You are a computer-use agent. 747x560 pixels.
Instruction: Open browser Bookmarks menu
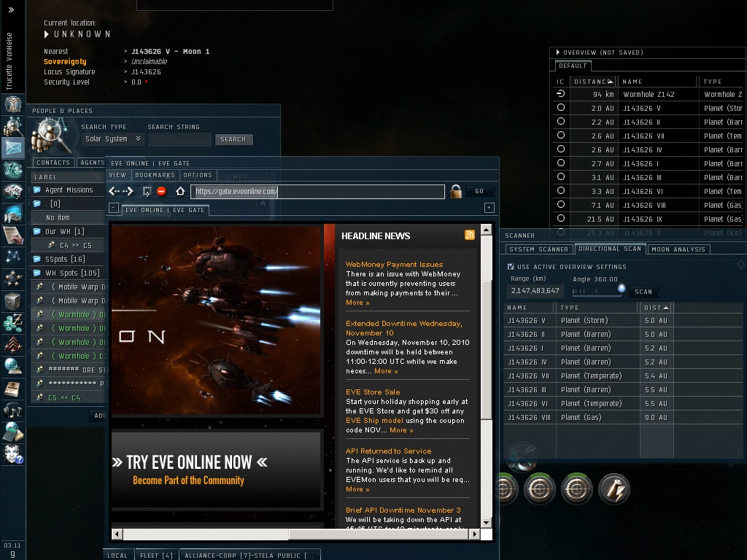pyautogui.click(x=155, y=175)
